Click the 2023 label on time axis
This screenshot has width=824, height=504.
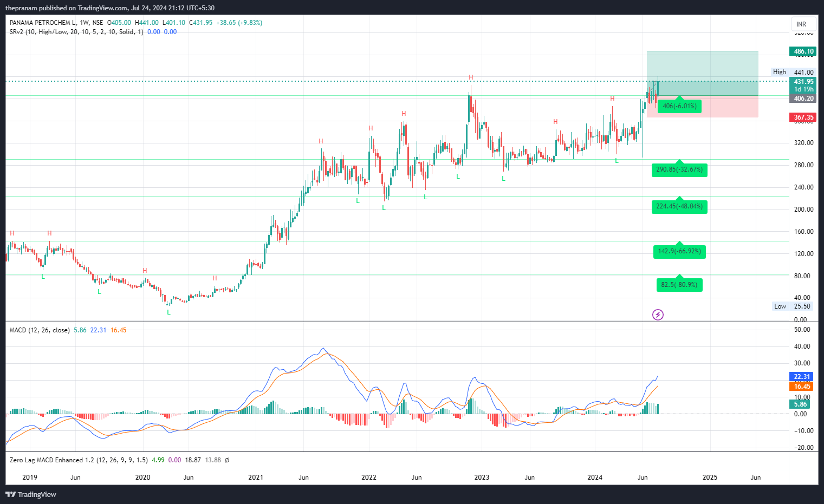point(482,477)
